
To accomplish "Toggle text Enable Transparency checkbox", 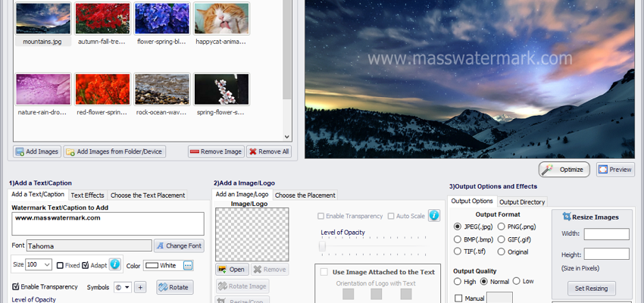I will pyautogui.click(x=16, y=286).
